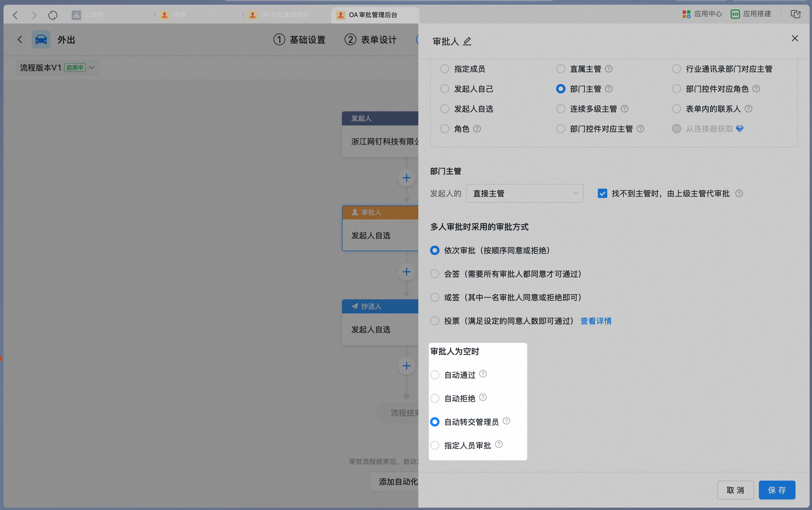Select 部门控件对应主管 radio option
This screenshot has width=812, height=510.
[x=561, y=128]
